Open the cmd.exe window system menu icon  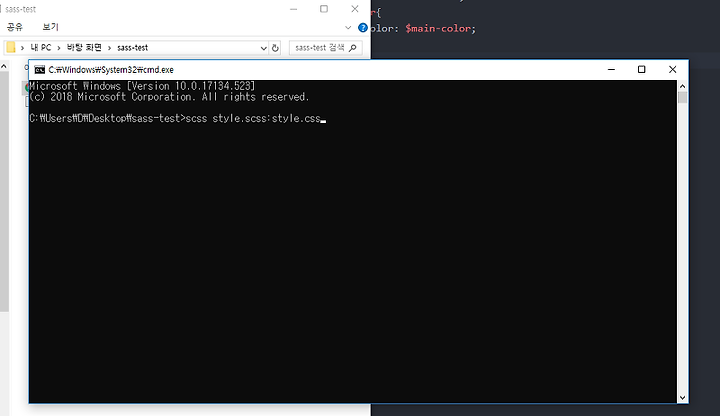(x=40, y=70)
